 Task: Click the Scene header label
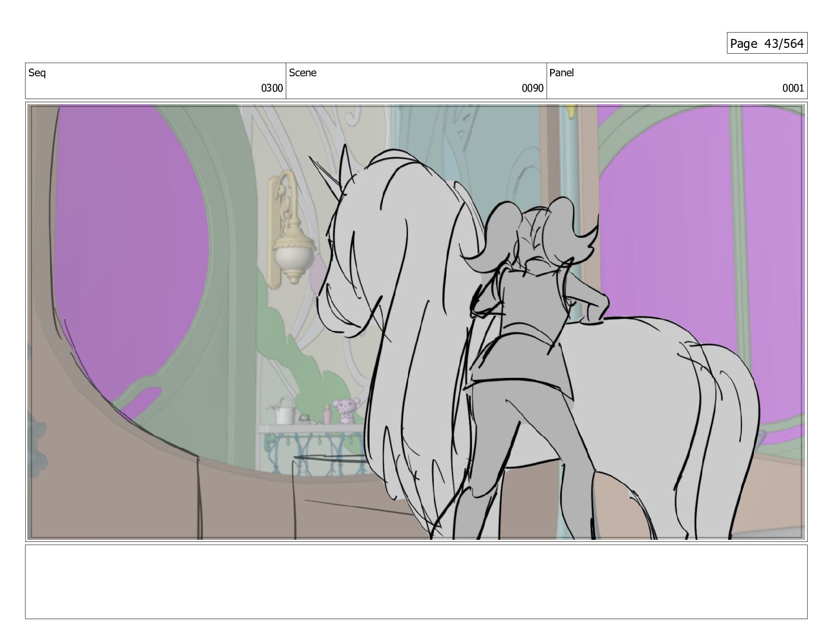pos(303,73)
